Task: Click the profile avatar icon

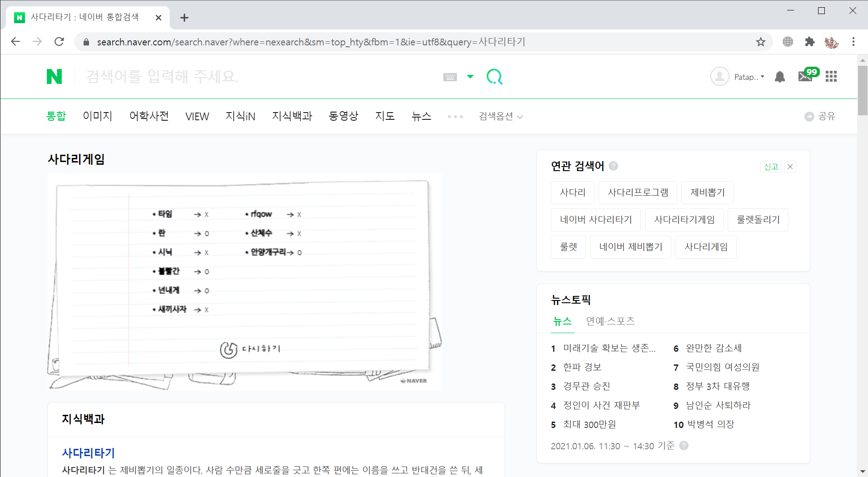Action: [719, 77]
